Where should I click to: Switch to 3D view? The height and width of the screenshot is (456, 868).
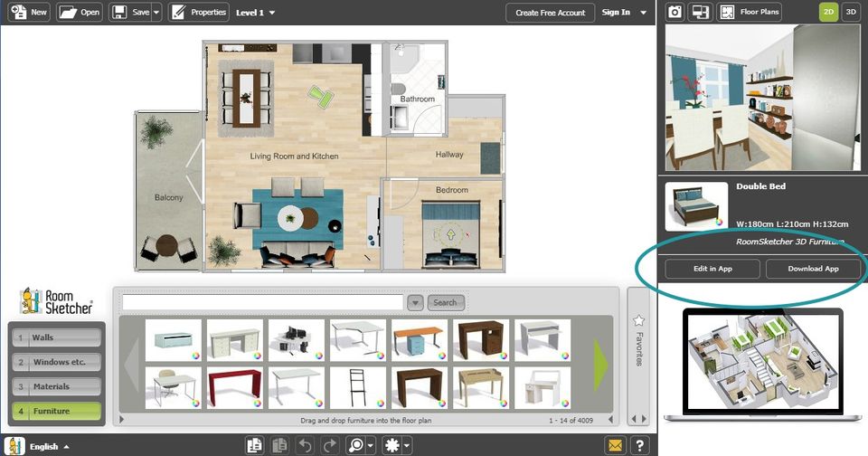click(851, 12)
